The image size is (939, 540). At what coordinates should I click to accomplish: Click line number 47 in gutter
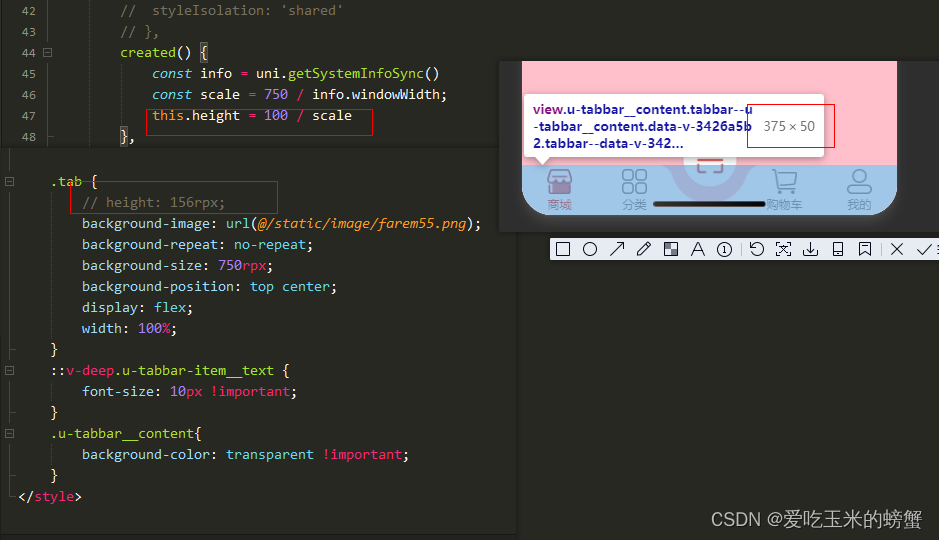(x=28, y=116)
